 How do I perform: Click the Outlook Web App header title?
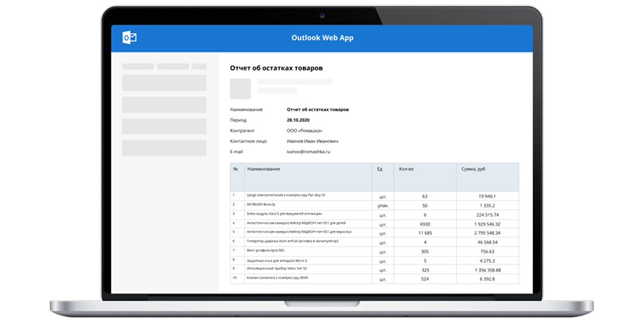pyautogui.click(x=322, y=38)
